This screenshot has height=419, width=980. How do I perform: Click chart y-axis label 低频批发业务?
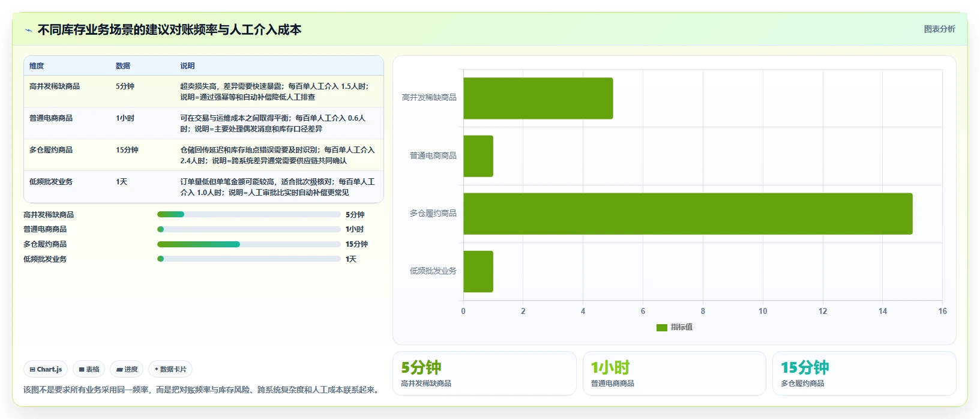coord(433,271)
